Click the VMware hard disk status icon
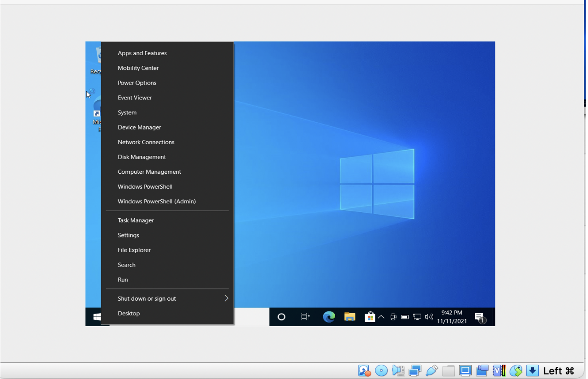 [x=363, y=370]
